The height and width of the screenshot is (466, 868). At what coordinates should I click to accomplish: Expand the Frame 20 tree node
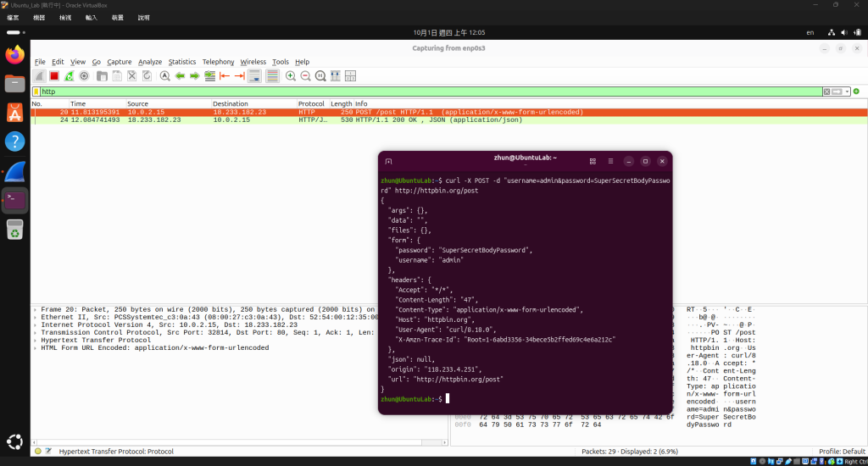click(x=36, y=310)
